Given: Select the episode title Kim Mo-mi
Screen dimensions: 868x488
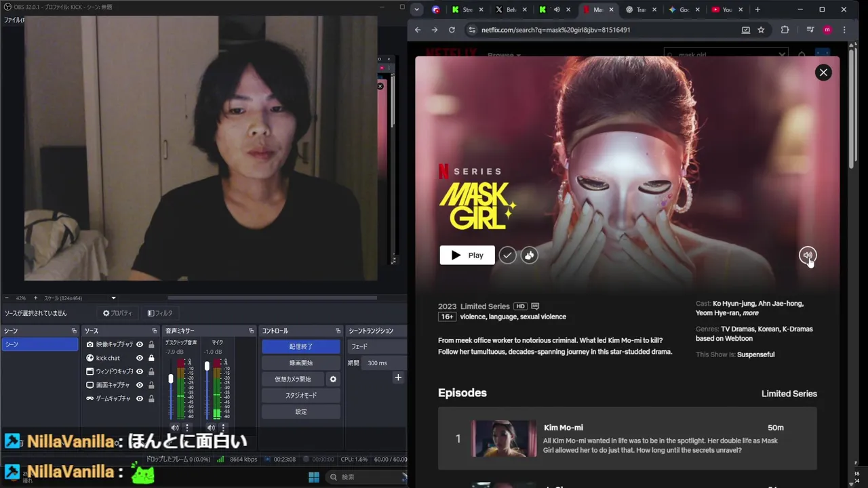Looking at the screenshot, I should point(564,428).
